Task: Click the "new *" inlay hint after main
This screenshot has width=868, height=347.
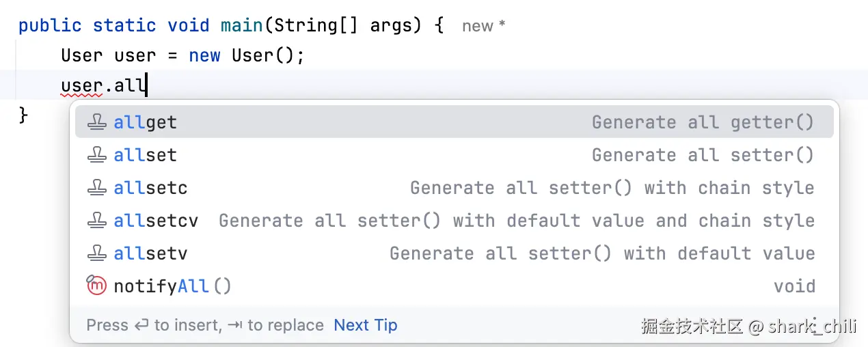Action: 483,26
